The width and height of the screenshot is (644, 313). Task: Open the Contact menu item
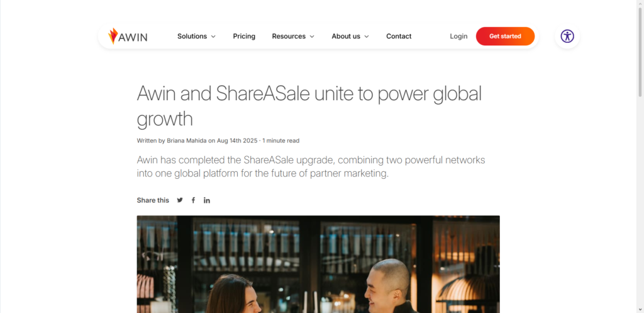[399, 36]
